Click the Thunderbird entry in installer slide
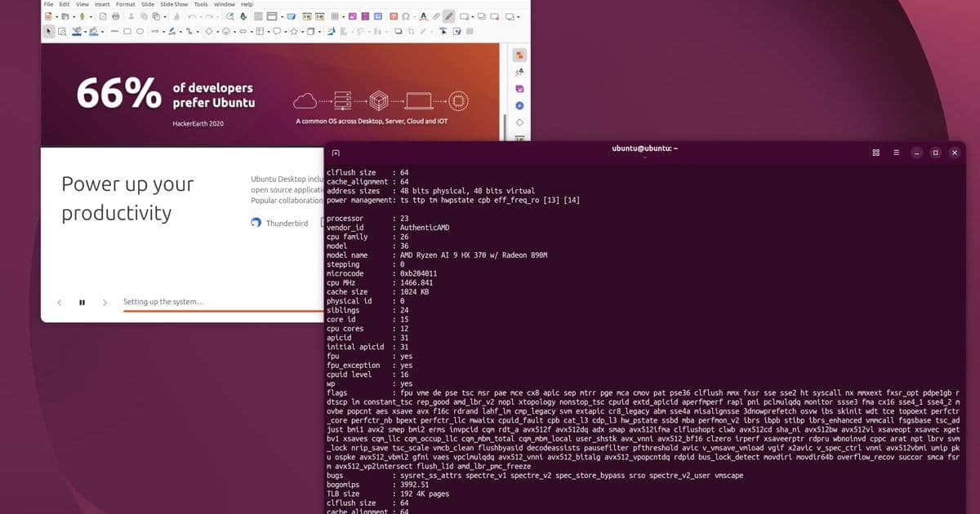This screenshot has width=980, height=514. coord(280,223)
